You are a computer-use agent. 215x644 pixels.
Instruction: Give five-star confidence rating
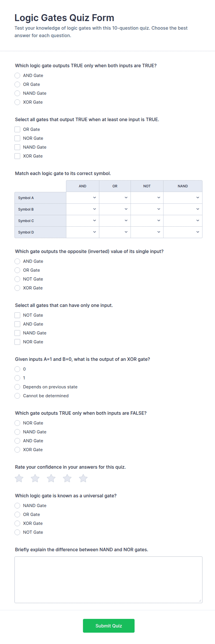(x=83, y=478)
